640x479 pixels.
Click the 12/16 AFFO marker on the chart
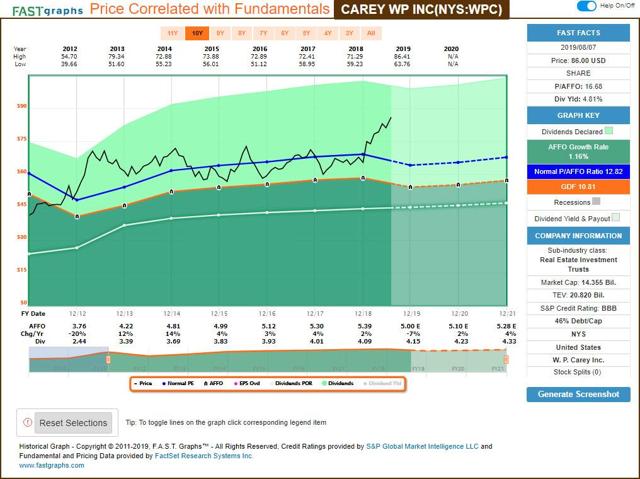tap(267, 184)
